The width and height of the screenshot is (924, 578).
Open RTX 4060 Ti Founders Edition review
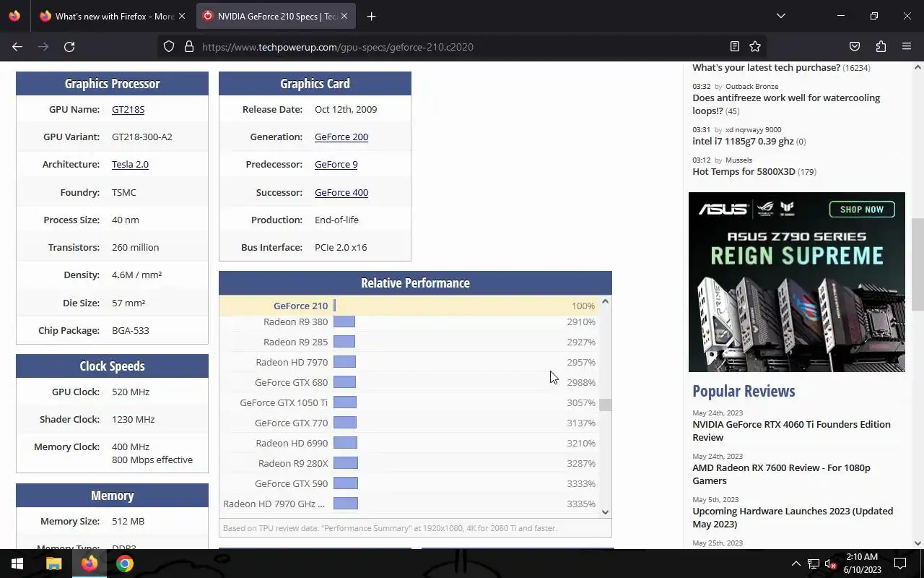tap(791, 431)
